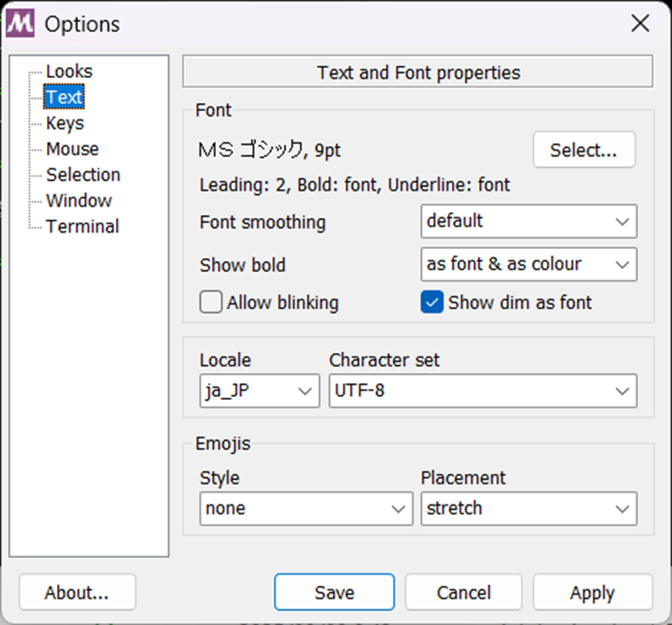
Task: Expand the Show bold dropdown
Action: [529, 265]
